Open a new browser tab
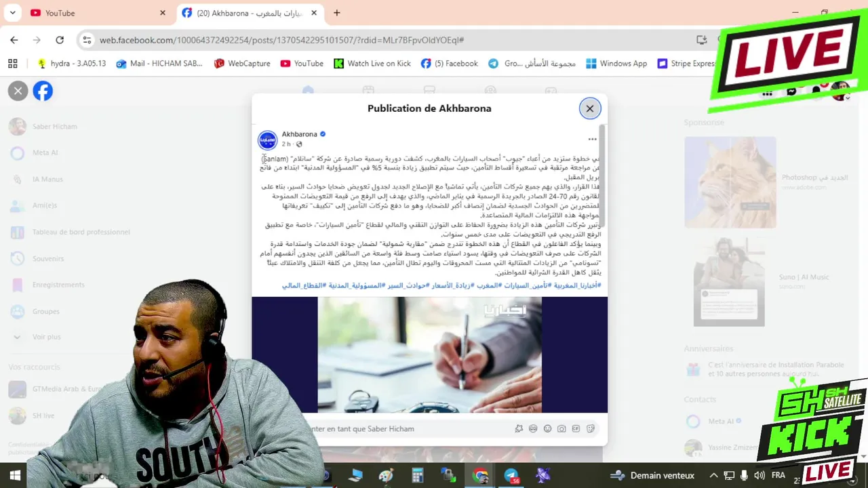Image resolution: width=868 pixels, height=488 pixels. pos(337,13)
